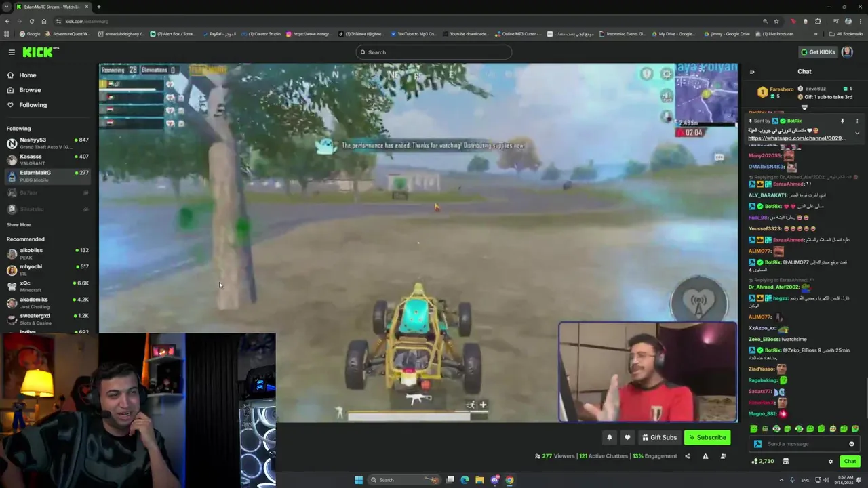
Task: Expand pinned message chevron
Action: point(857,134)
